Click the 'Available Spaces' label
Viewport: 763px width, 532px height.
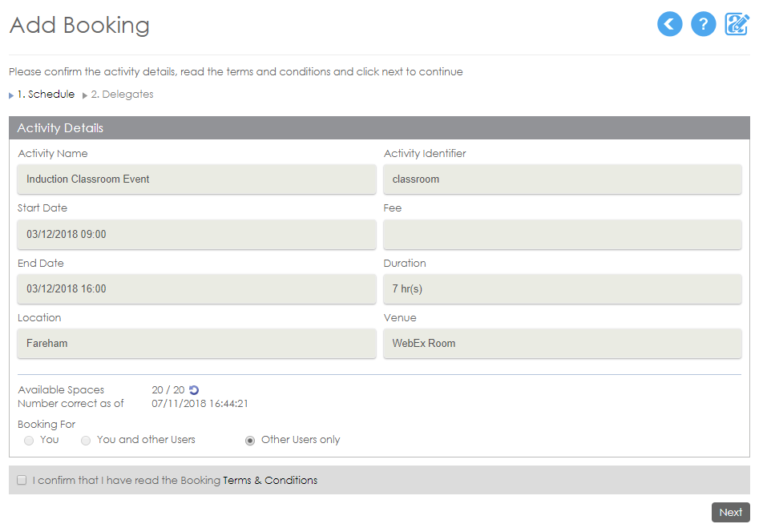coord(61,390)
